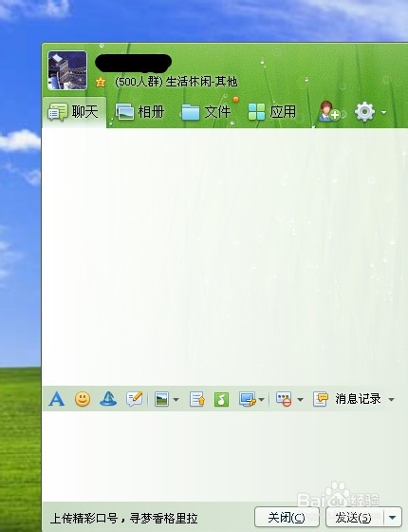408x532 pixels.
Task: Click the 关闭(C) button
Action: pyautogui.click(x=287, y=518)
